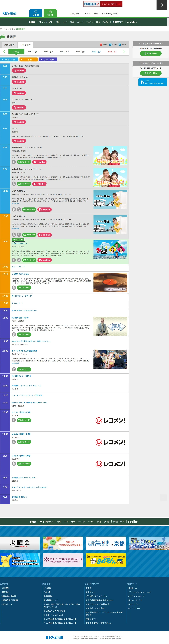Expand 続きを読む for the 12:00 となりの森谷さん
Image resolution: width=169 pixels, height=644 pixels.
[15, 229]
